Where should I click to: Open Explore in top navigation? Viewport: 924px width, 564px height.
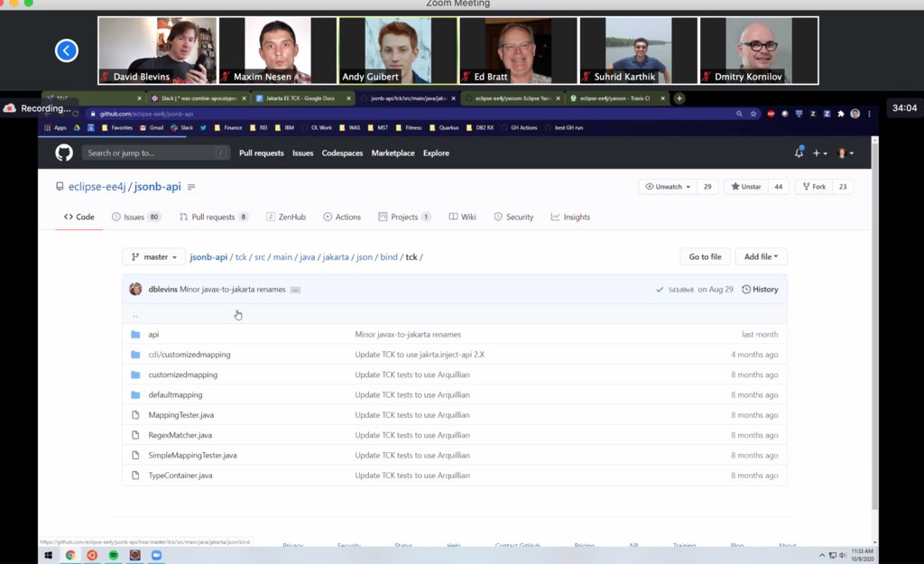click(436, 153)
